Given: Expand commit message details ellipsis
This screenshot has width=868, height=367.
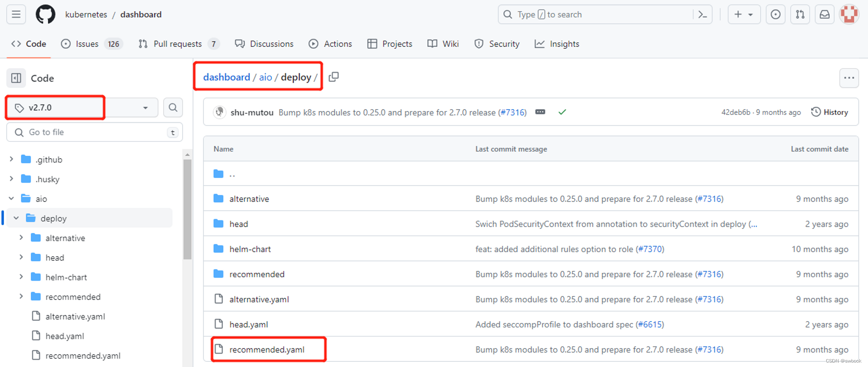Looking at the screenshot, I should point(540,112).
